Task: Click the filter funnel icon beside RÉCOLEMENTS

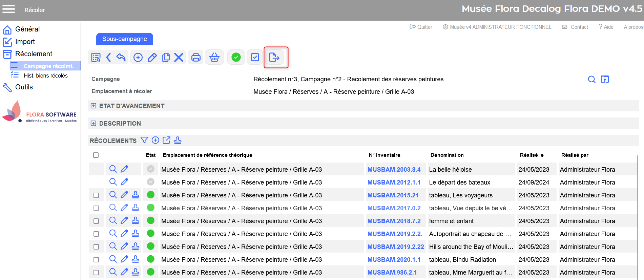Action: coord(144,140)
